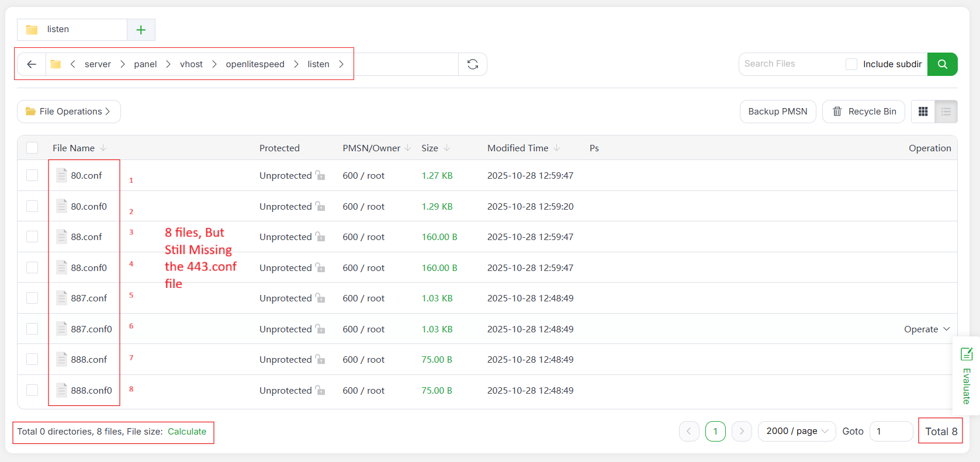Click the refresh directory icon

pyautogui.click(x=473, y=64)
